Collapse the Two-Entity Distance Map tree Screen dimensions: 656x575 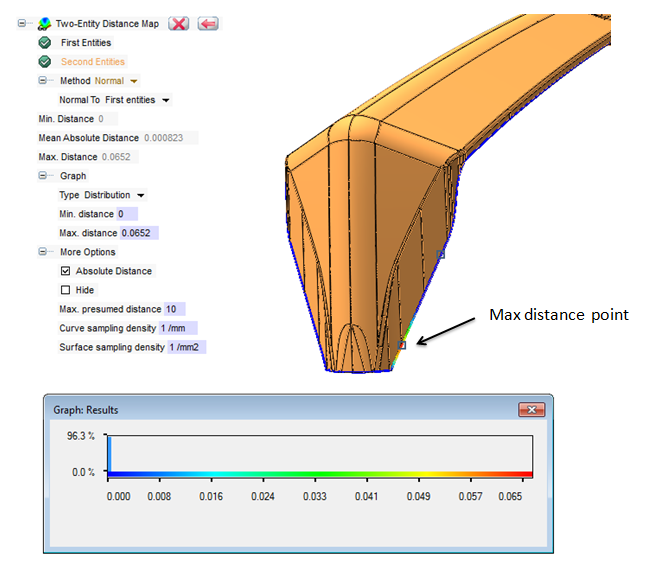24,23
